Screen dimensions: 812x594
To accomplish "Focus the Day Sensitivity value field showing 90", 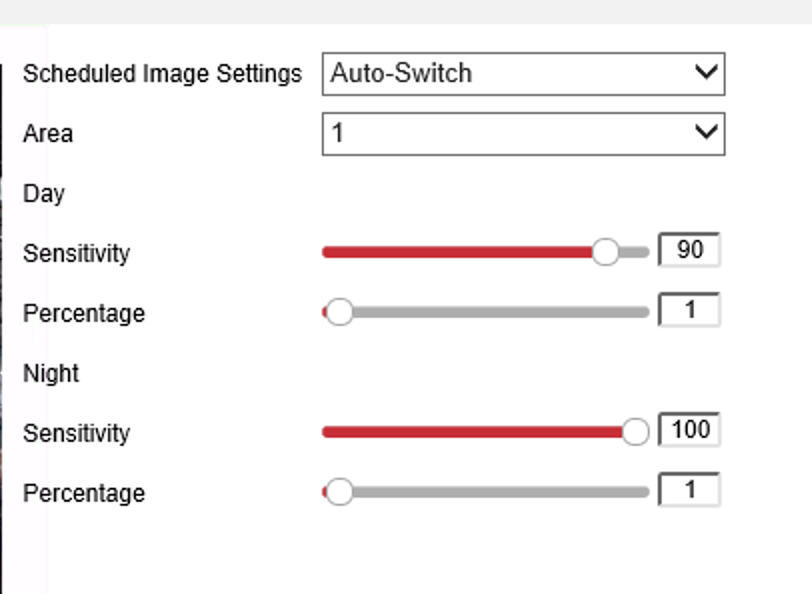I will coord(689,250).
